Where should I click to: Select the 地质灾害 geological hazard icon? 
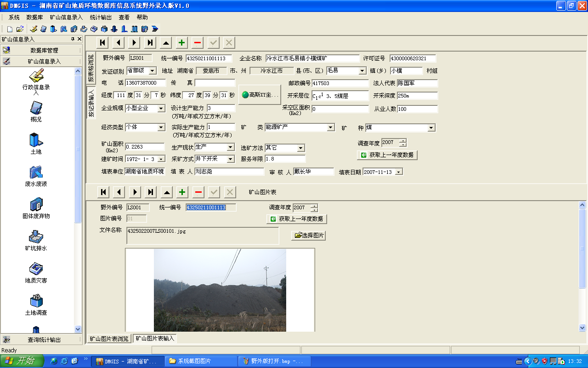(36, 270)
